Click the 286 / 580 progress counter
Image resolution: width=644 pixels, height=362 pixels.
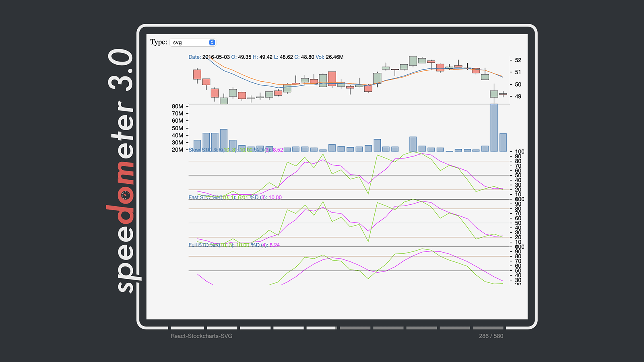pos(491,336)
